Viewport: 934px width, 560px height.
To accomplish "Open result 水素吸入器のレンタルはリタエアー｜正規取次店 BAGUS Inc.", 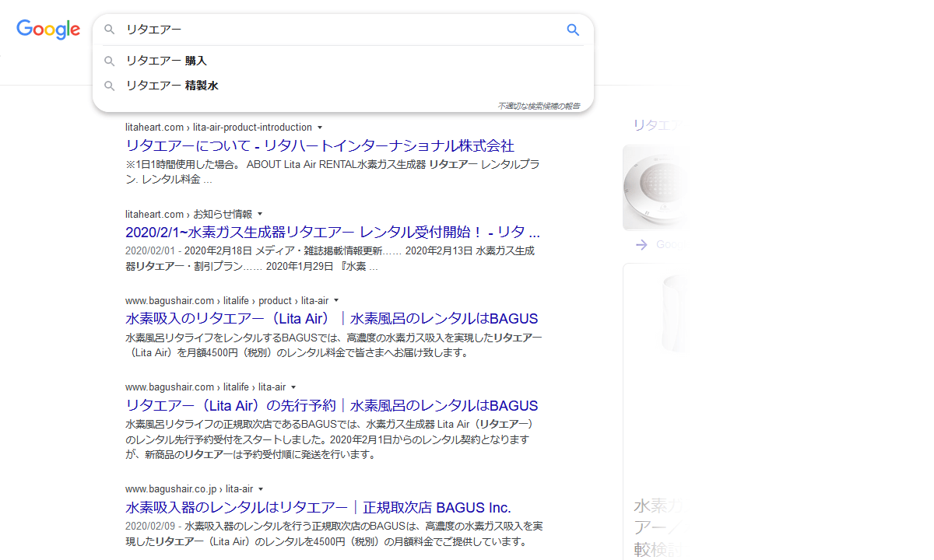I will click(x=318, y=507).
